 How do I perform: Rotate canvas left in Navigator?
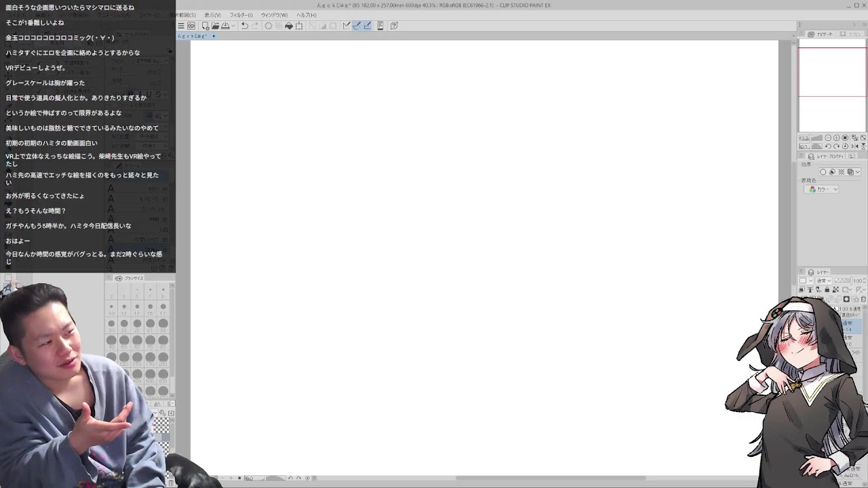click(x=828, y=146)
